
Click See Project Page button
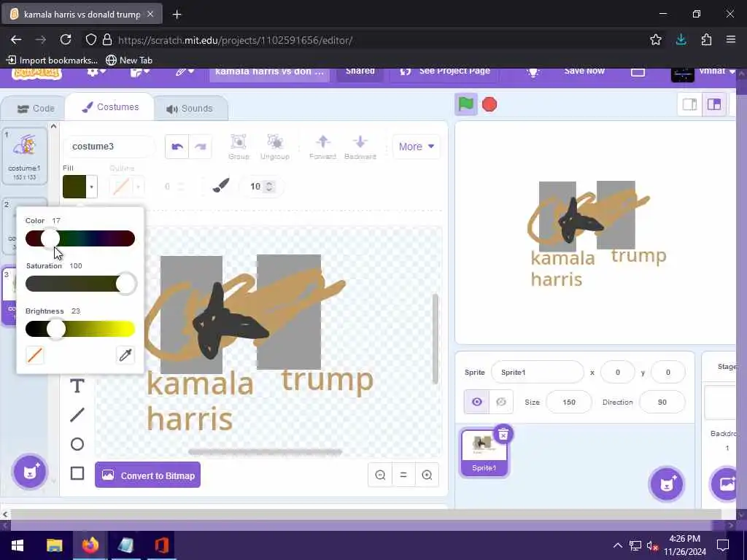446,73
